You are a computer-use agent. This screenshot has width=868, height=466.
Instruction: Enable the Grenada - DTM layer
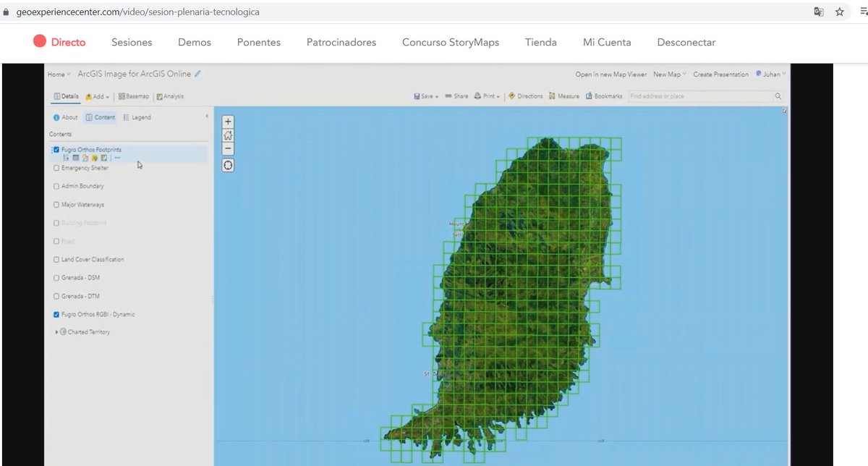pos(57,296)
